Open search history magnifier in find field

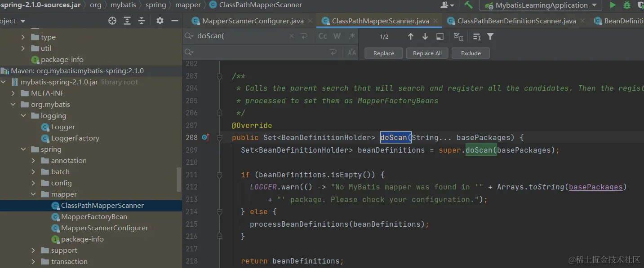[190, 36]
